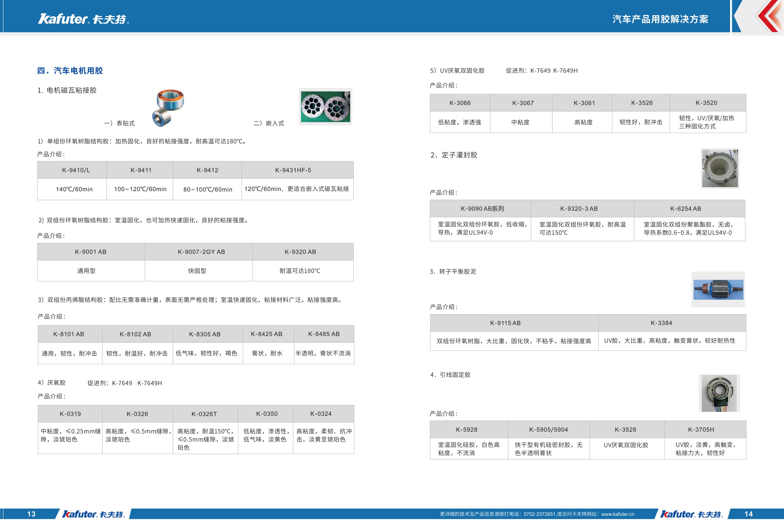This screenshot has width=784, height=532.
Task: Select the K-9412 table header cell
Action: coord(207,170)
